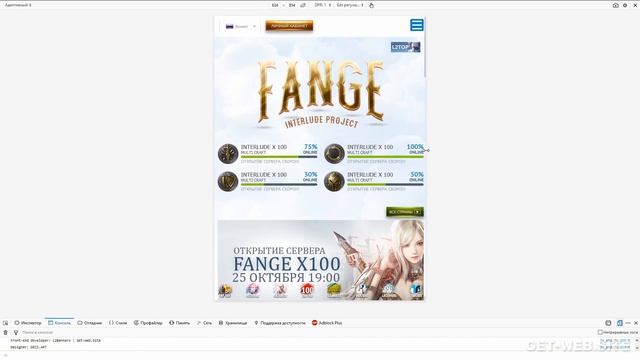Image resolution: width=640 pixels, height=360 pixels.
Task: Click the server emblem beside 75% online
Action: (x=228, y=154)
